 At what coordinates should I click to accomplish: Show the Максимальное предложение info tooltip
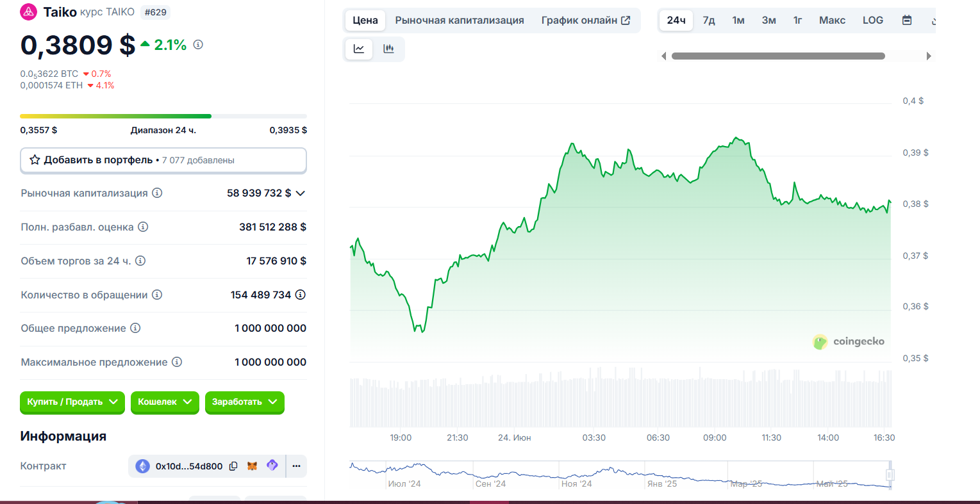point(177,362)
